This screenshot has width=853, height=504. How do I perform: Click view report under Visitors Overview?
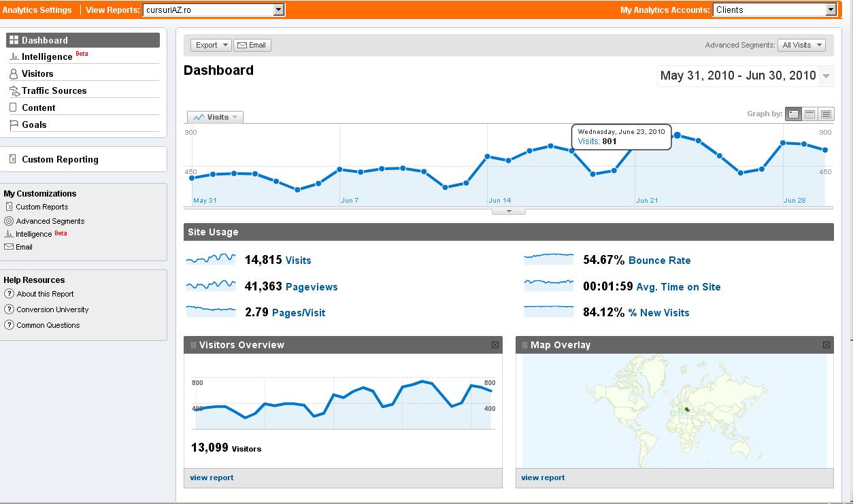[x=212, y=477]
